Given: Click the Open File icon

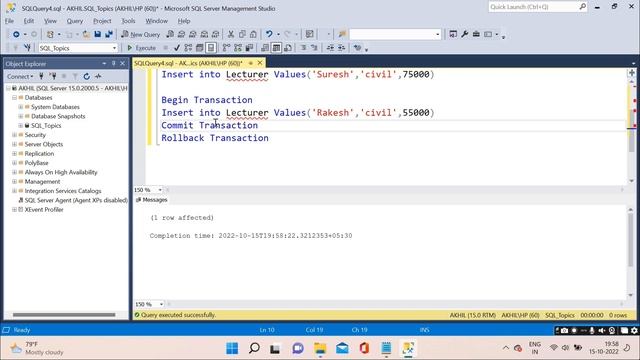Looking at the screenshot, I should point(86,34).
